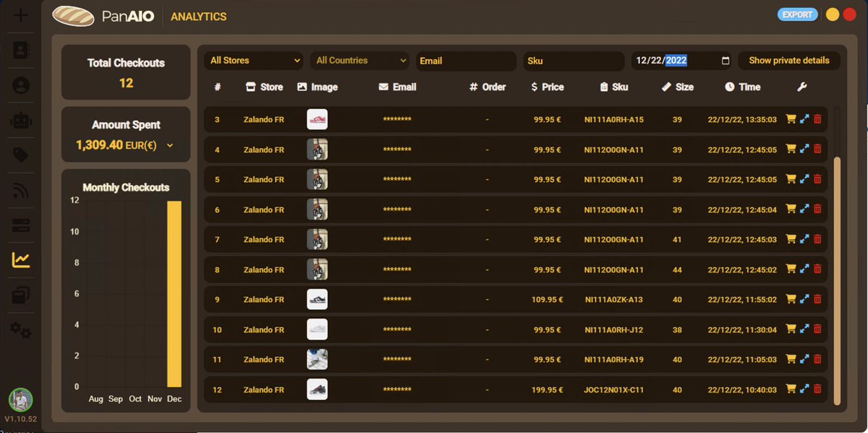
Task: Select the analytics chart icon in sidebar
Action: pos(21,260)
